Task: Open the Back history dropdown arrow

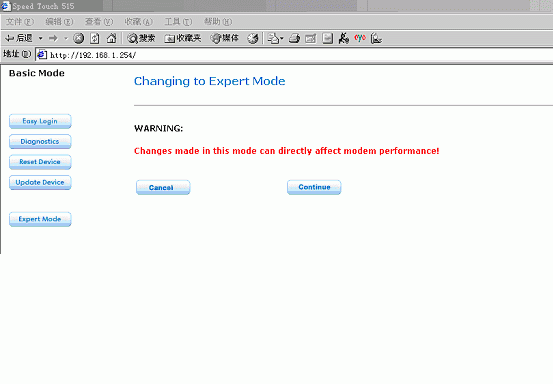Action: click(41, 38)
